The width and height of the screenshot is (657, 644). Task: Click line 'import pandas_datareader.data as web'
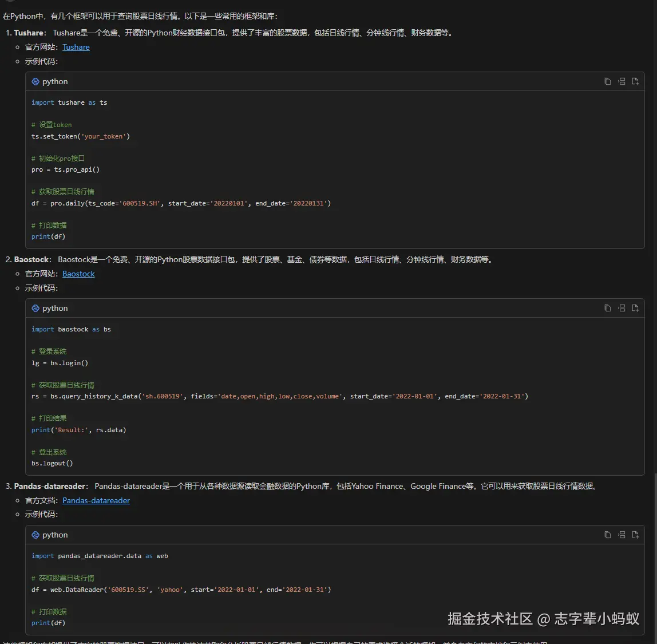point(100,556)
